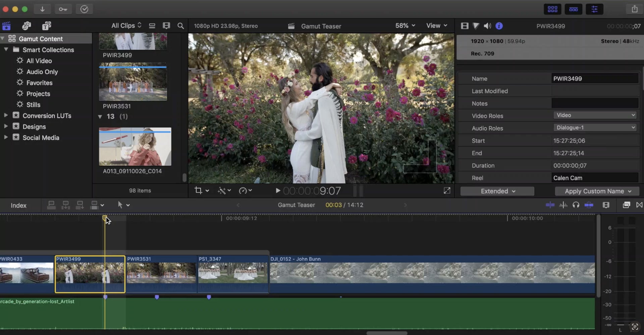Toggle the Timeline panel visibility button
The width and height of the screenshot is (644, 335).
click(x=574, y=9)
